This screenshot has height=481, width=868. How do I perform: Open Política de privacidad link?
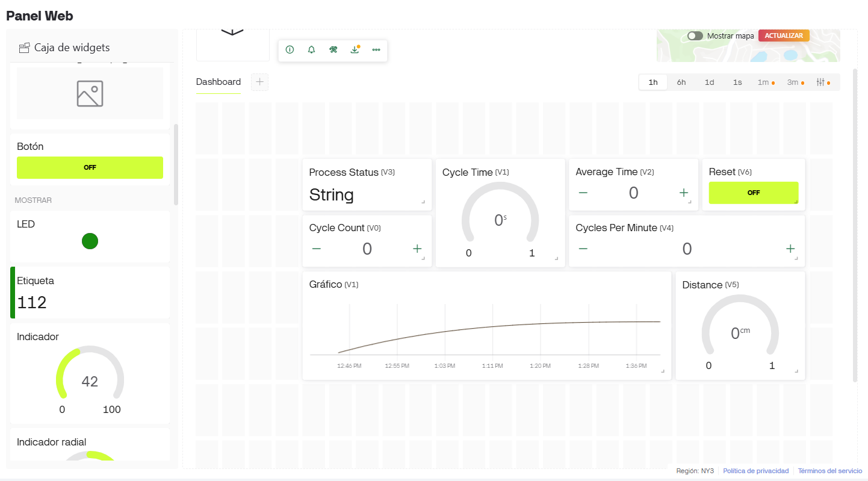(x=755, y=471)
